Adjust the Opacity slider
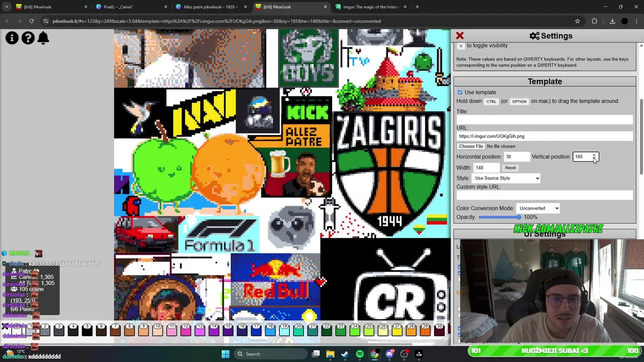Image resolution: width=644 pixels, height=362 pixels. point(500,217)
